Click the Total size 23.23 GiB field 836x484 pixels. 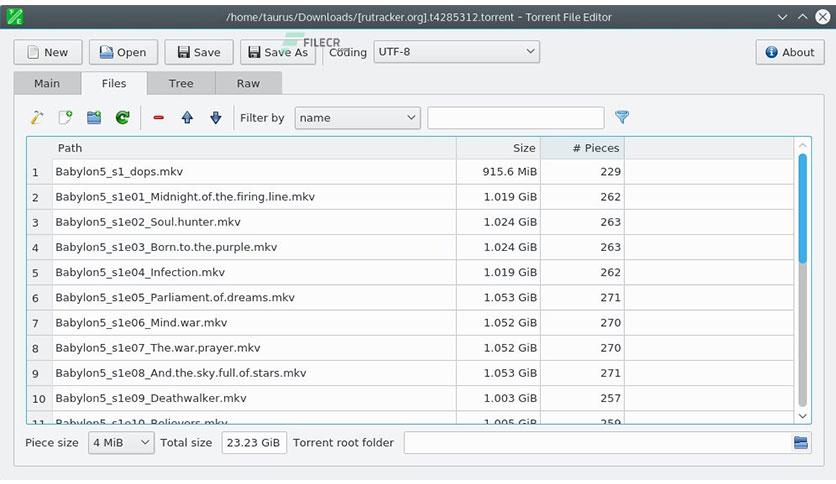tap(254, 442)
